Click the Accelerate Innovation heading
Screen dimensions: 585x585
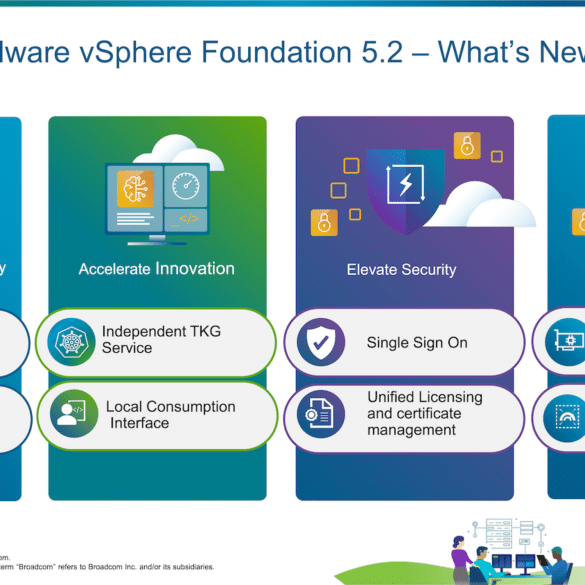[x=157, y=269]
